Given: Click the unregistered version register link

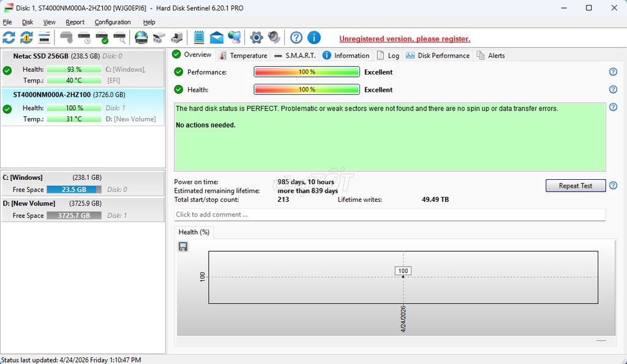Looking at the screenshot, I should pyautogui.click(x=405, y=39).
